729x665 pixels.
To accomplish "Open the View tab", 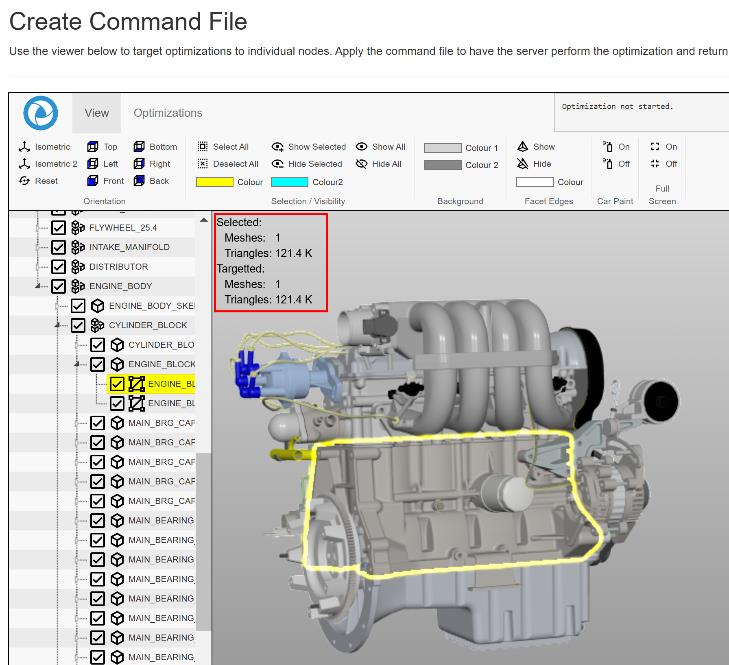I will (x=96, y=113).
